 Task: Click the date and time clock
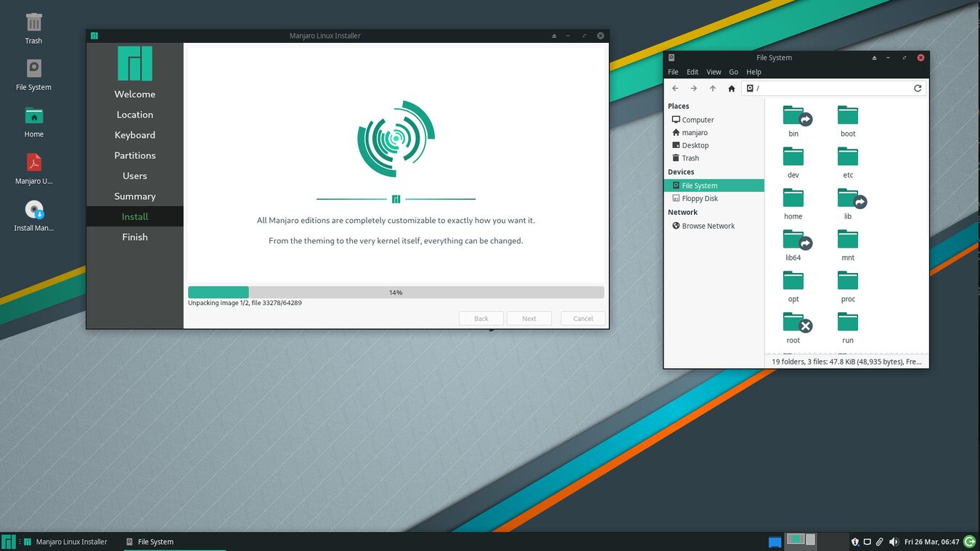click(931, 542)
